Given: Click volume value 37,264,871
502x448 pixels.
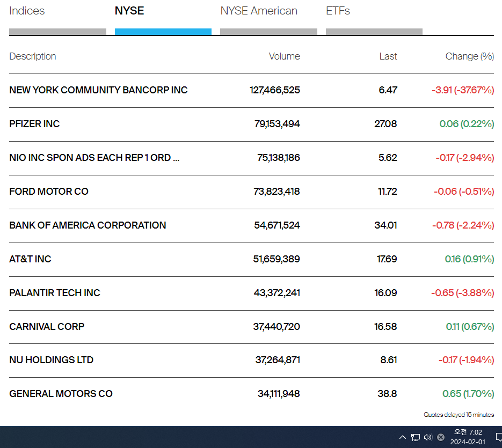Looking at the screenshot, I should [278, 360].
